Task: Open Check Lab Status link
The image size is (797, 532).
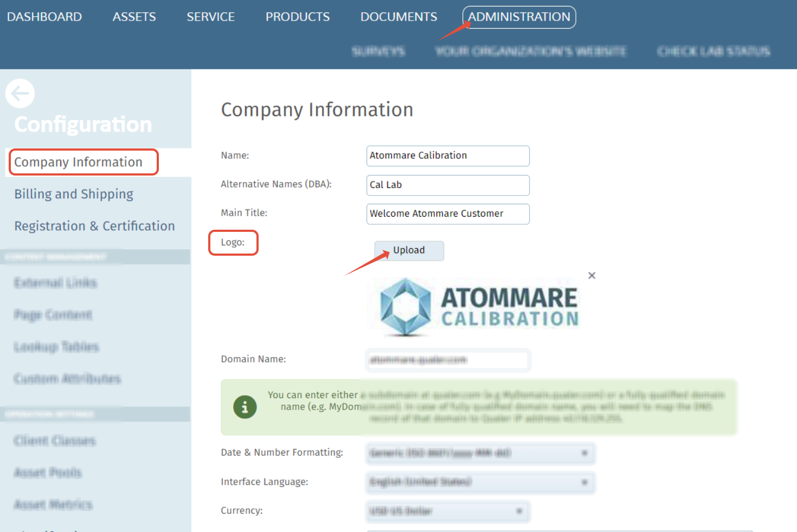Action: pyautogui.click(x=714, y=51)
